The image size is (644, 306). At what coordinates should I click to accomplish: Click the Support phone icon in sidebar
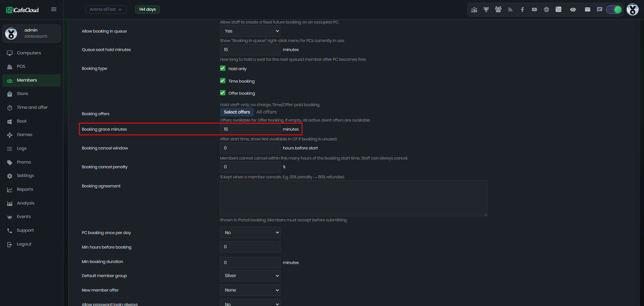pyautogui.click(x=10, y=231)
